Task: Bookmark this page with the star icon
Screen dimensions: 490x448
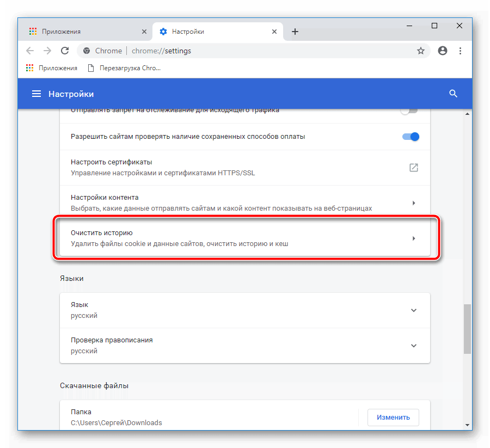Action: click(420, 51)
